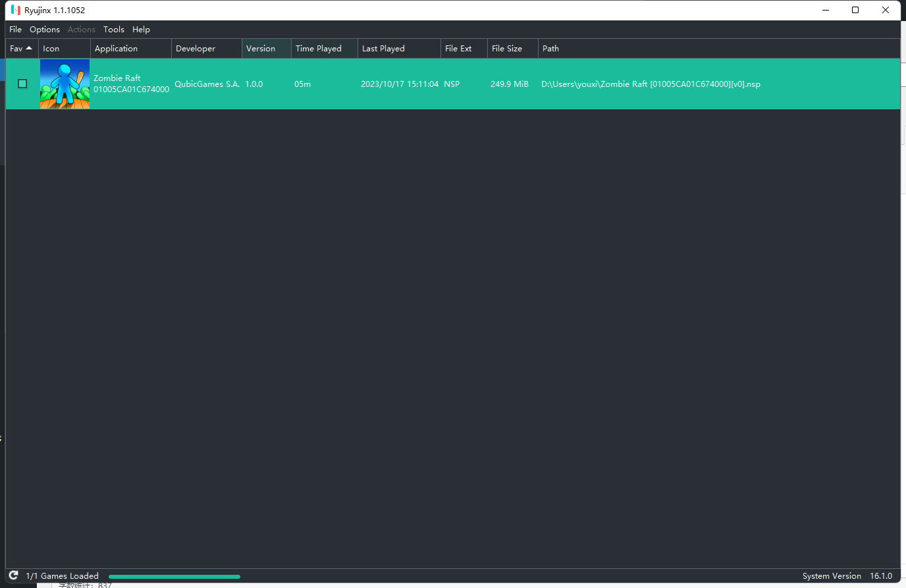Sort by Version column header
This screenshot has height=588, width=906.
267,49
